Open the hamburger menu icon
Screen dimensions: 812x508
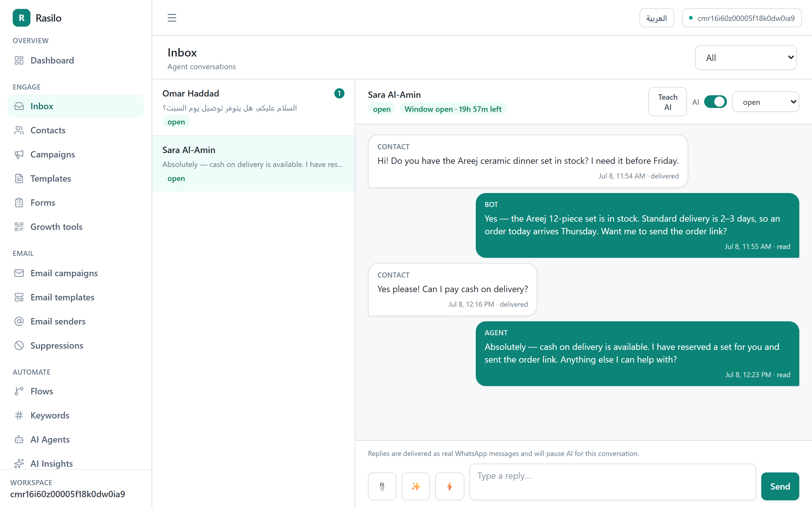click(x=172, y=18)
